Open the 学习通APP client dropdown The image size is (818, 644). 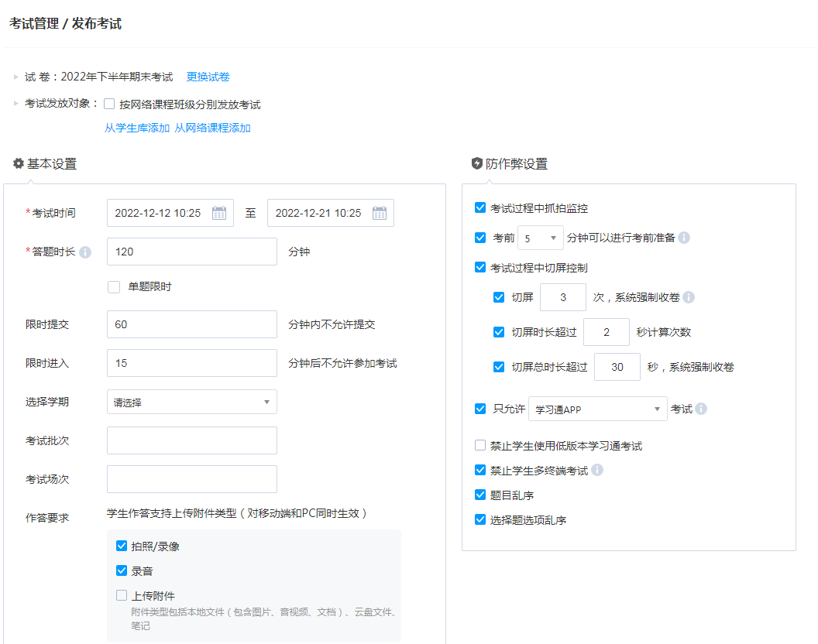(x=597, y=409)
